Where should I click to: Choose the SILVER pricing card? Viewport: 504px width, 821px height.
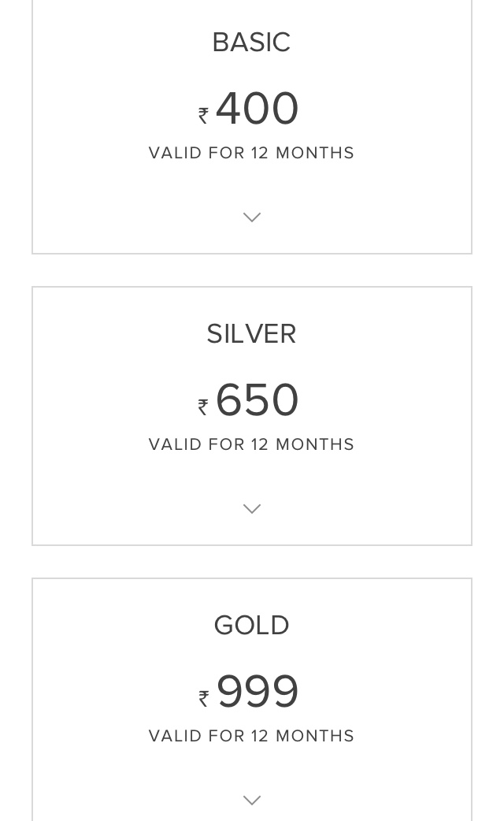(252, 416)
